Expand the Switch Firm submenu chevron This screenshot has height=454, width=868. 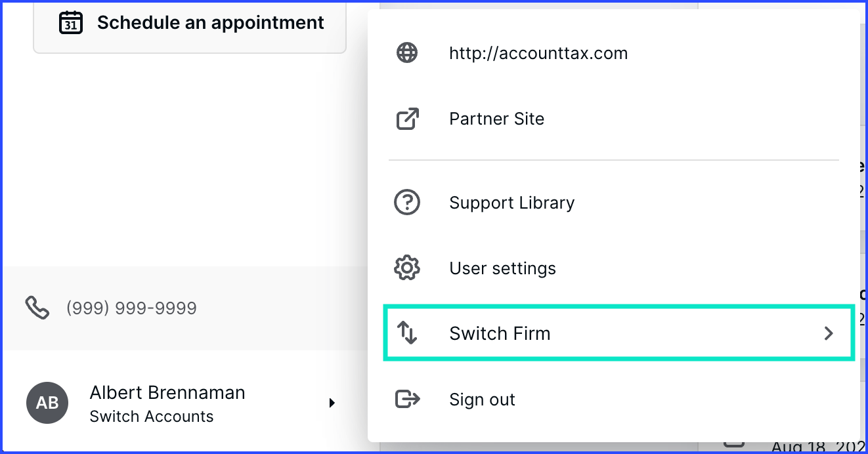point(829,333)
